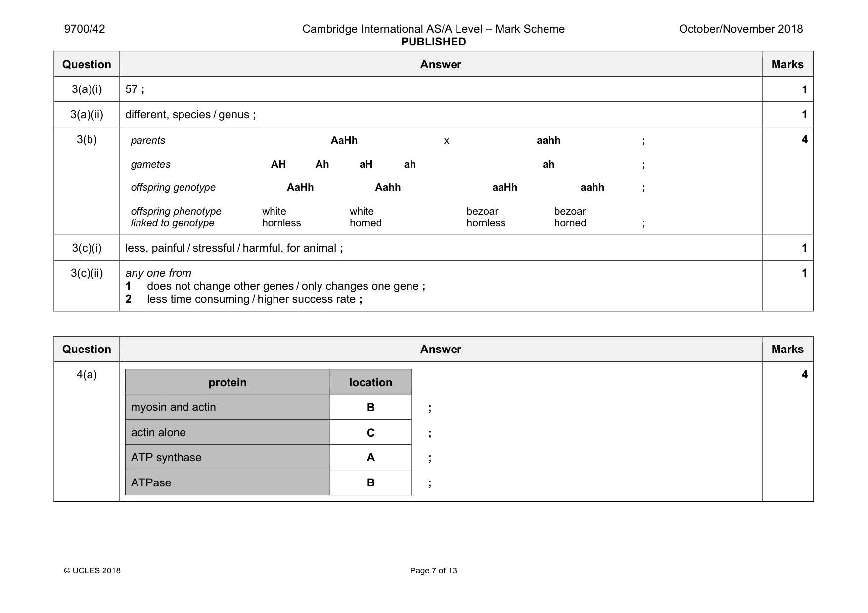The width and height of the screenshot is (868, 613).
Task: Click phenotype 'white hornless'
Action: tap(281, 217)
